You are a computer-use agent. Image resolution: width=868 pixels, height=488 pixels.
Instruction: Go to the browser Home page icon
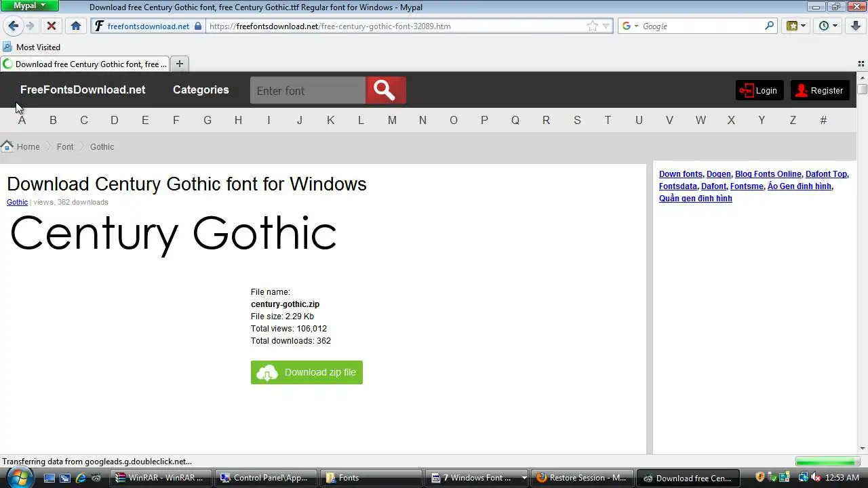click(76, 26)
